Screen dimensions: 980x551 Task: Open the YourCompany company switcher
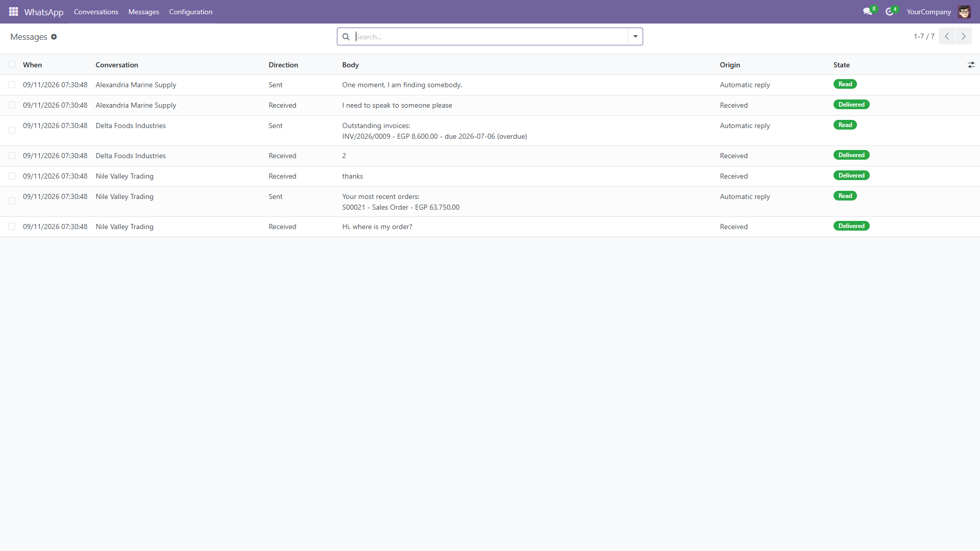coord(928,12)
